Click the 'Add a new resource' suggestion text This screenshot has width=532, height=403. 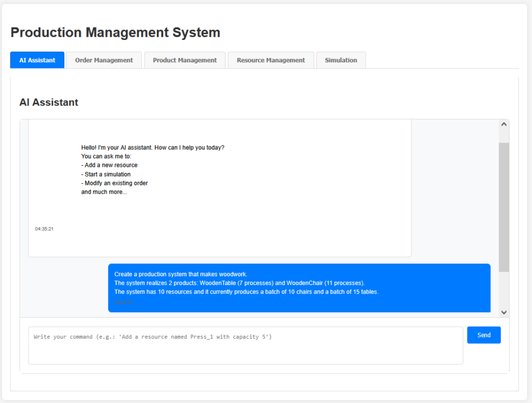pyautogui.click(x=111, y=165)
